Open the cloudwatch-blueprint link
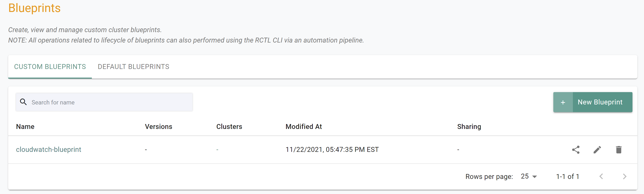The image size is (644, 194). coord(48,150)
